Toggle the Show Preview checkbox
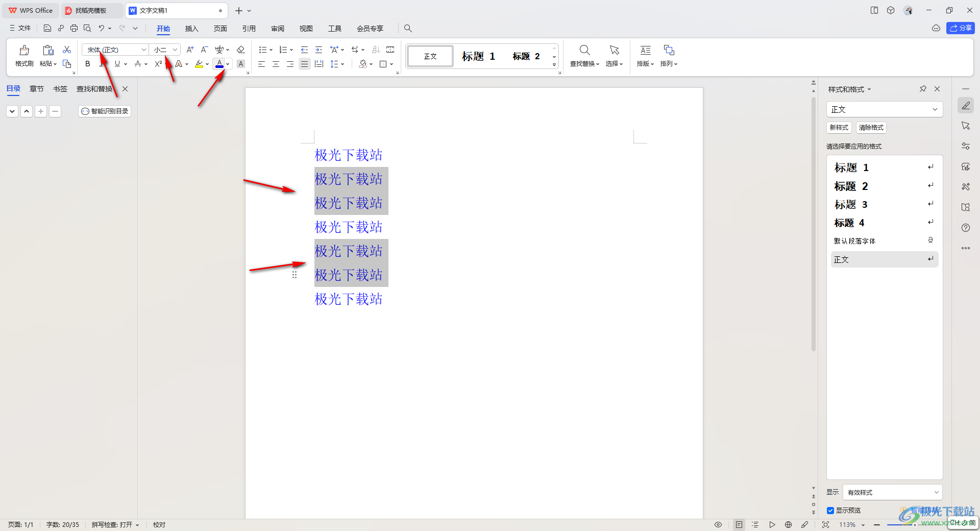The height and width of the screenshot is (531, 980). pyautogui.click(x=830, y=511)
